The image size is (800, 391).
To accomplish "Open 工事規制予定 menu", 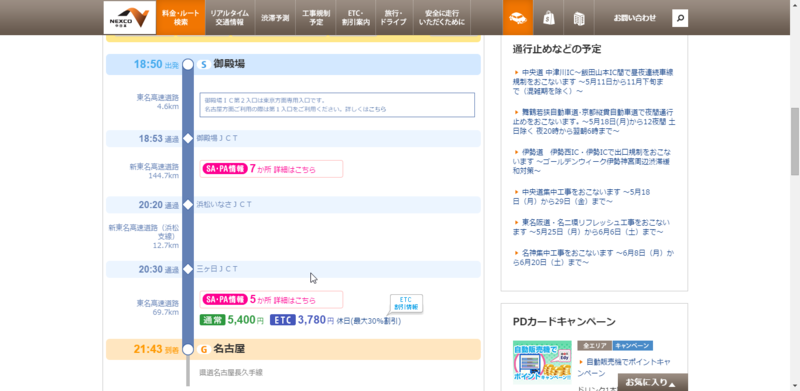I will 316,18.
